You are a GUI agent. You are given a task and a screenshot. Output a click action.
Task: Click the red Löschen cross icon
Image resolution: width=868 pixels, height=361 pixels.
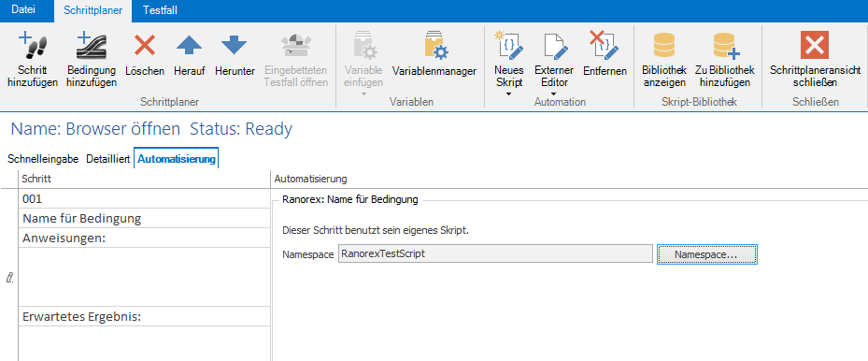145,45
